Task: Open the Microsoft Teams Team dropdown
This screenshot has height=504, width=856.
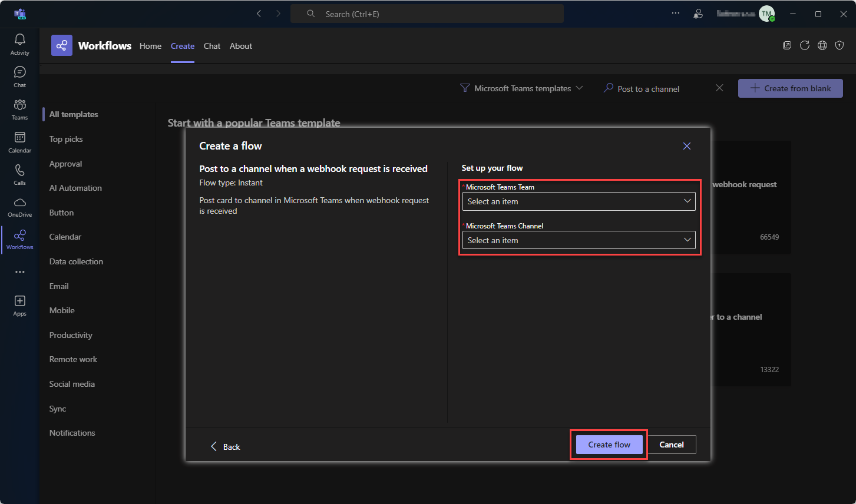Action: pyautogui.click(x=579, y=201)
